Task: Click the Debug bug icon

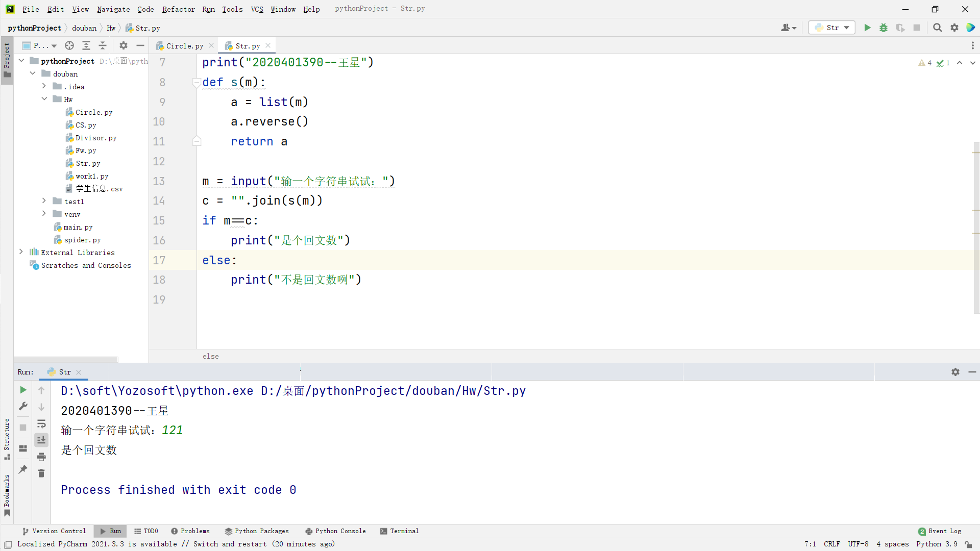Action: [x=884, y=28]
